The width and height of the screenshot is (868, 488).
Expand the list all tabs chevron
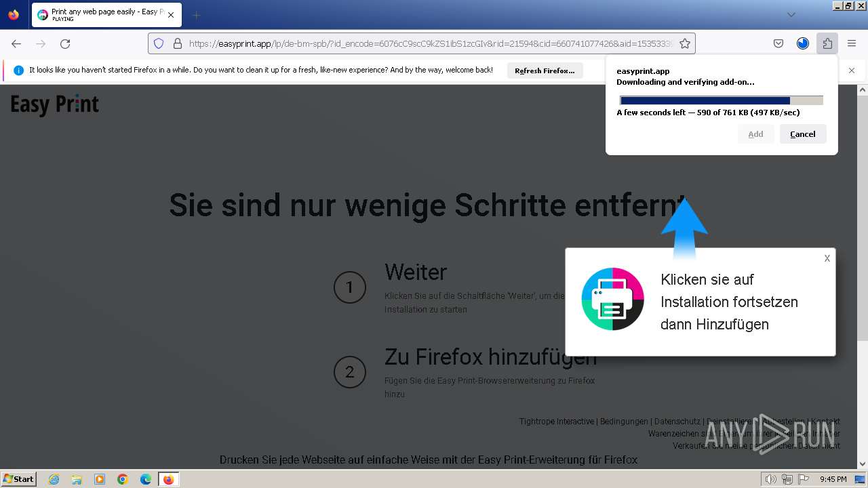[x=791, y=15]
